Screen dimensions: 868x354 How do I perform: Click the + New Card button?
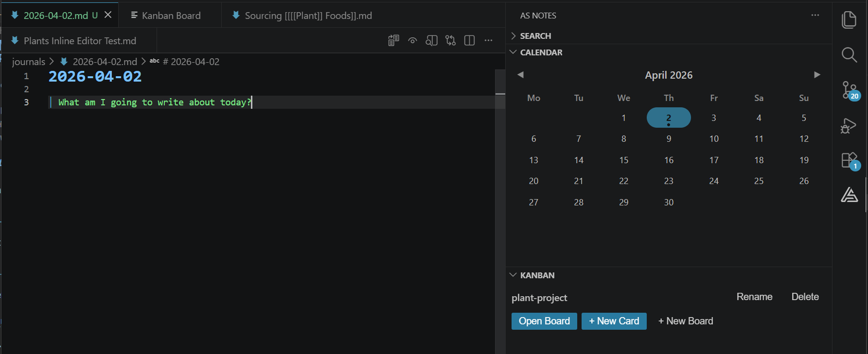click(614, 321)
